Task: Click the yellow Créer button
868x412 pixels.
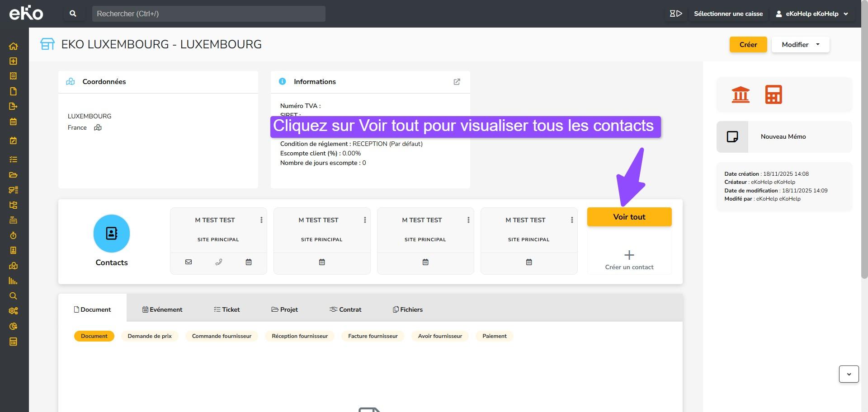Action: point(748,45)
